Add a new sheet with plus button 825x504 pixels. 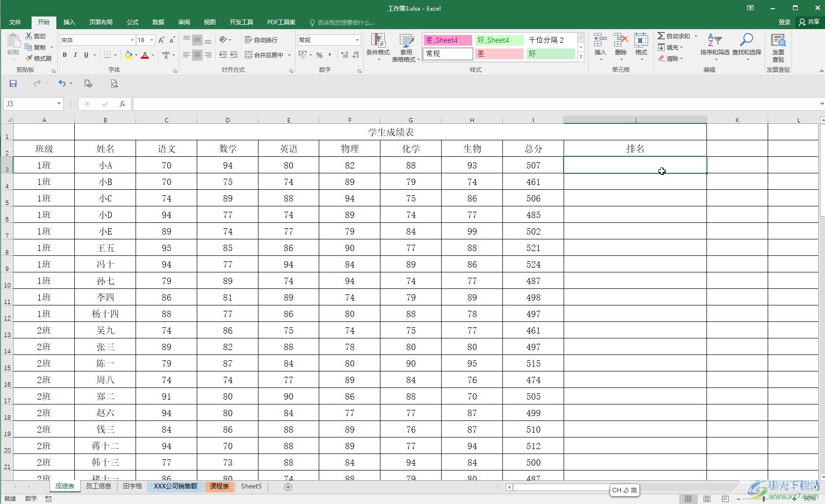click(x=288, y=487)
